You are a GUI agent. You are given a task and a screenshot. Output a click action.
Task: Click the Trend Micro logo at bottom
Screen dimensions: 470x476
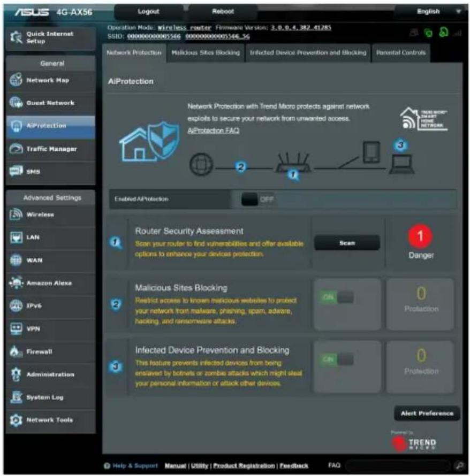[x=414, y=443]
